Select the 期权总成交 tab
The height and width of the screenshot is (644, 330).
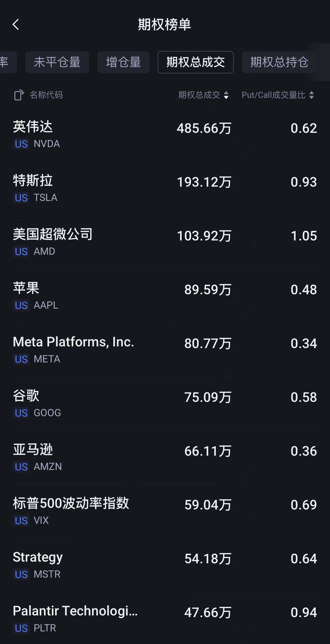click(x=195, y=62)
